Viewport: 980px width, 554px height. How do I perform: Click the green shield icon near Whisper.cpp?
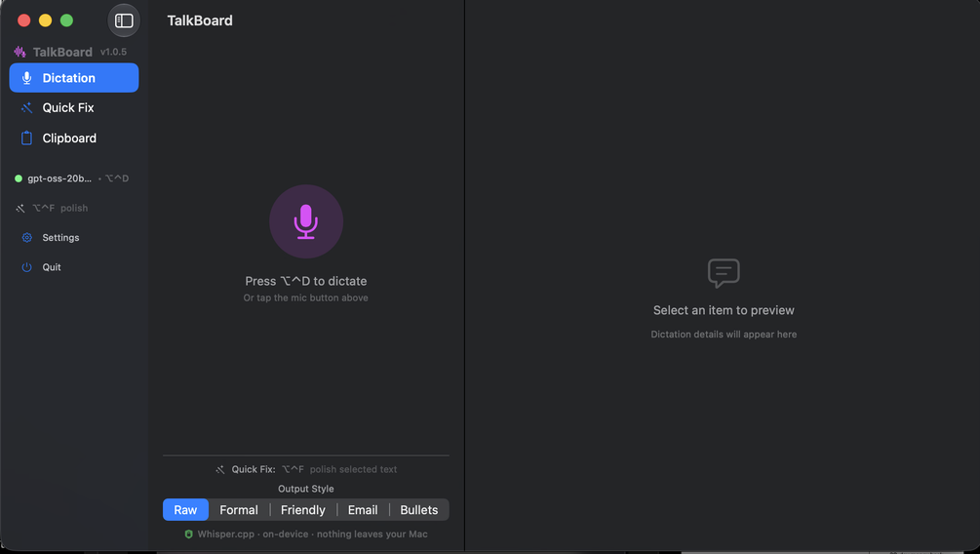coord(189,534)
